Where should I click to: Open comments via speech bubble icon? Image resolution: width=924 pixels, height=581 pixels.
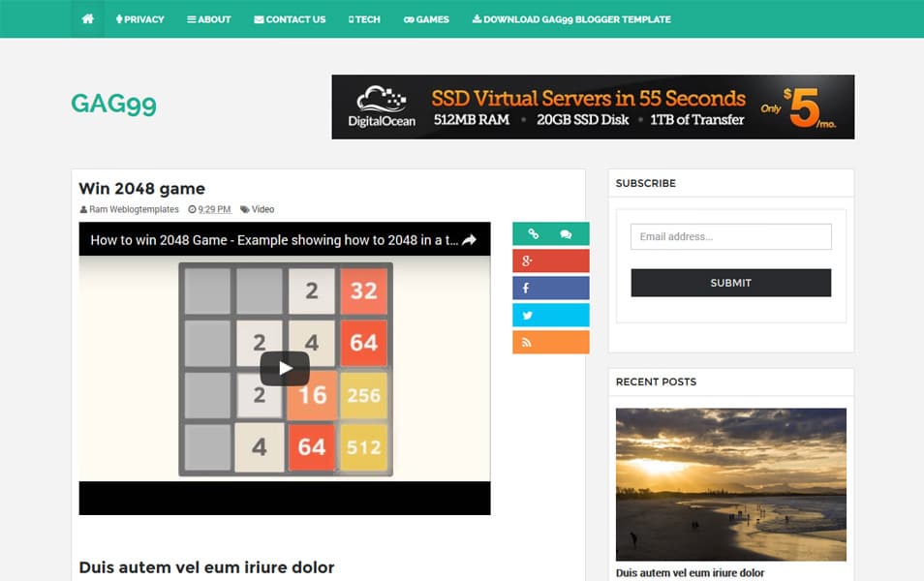click(x=566, y=234)
